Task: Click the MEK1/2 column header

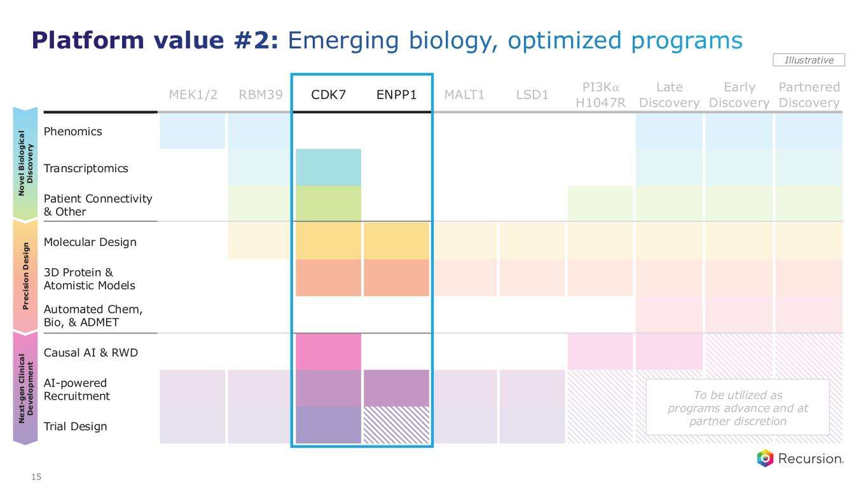Action: (x=193, y=95)
